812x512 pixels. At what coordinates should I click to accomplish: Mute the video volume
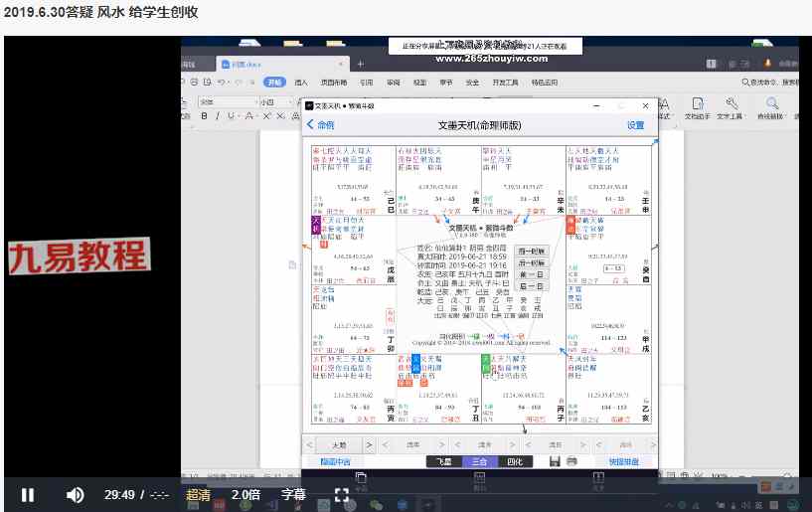(75, 494)
